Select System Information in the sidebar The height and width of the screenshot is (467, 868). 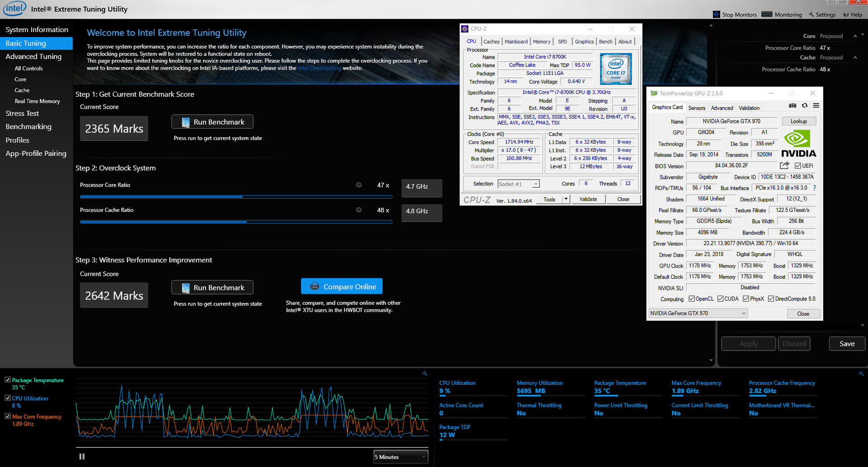pyautogui.click(x=37, y=30)
